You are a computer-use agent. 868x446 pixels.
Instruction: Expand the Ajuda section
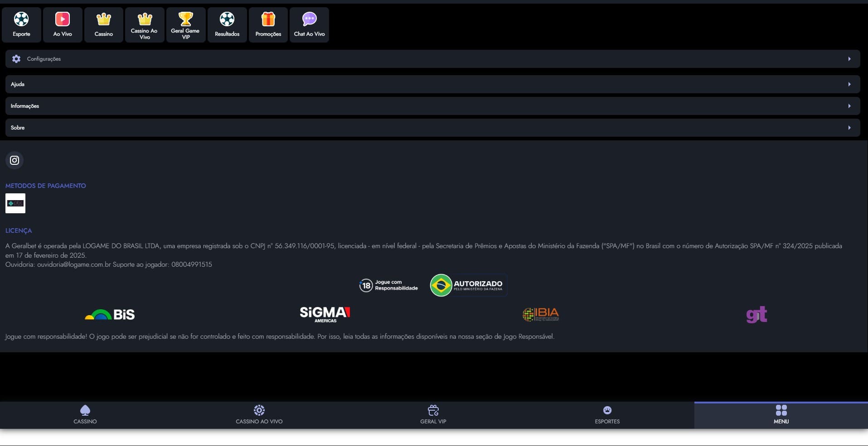point(432,84)
